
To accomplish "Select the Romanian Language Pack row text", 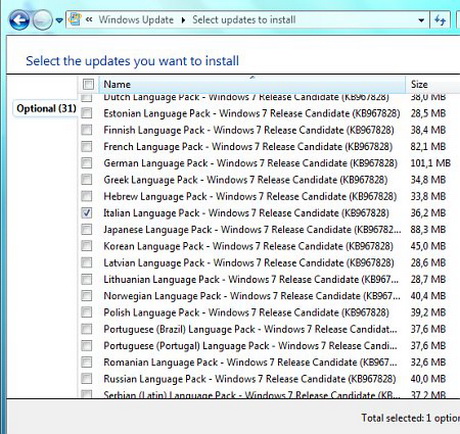I will pos(250,362).
